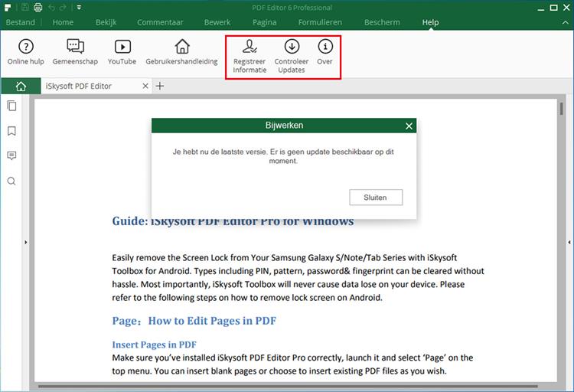The width and height of the screenshot is (574, 392).
Task: Select the Help ribbon tab
Action: pos(430,22)
